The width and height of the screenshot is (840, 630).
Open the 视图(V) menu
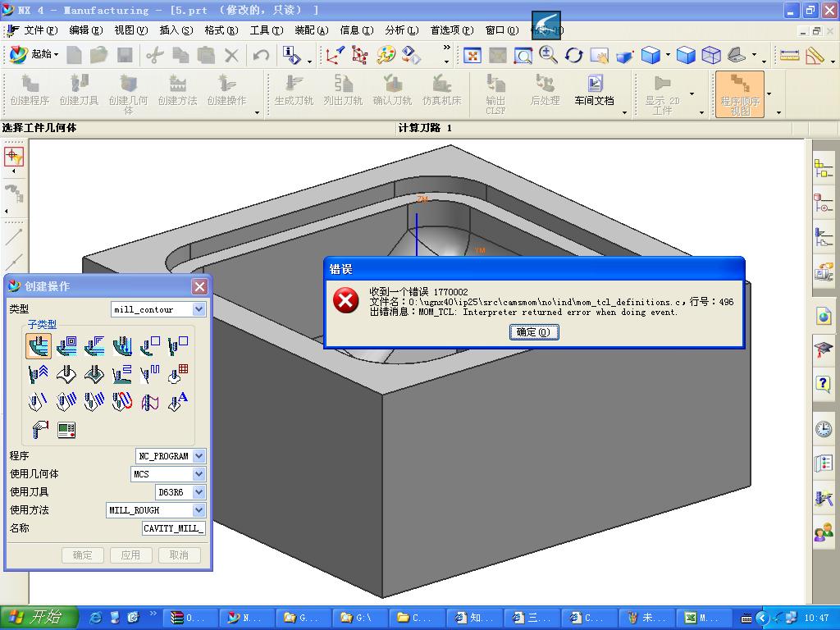131,30
